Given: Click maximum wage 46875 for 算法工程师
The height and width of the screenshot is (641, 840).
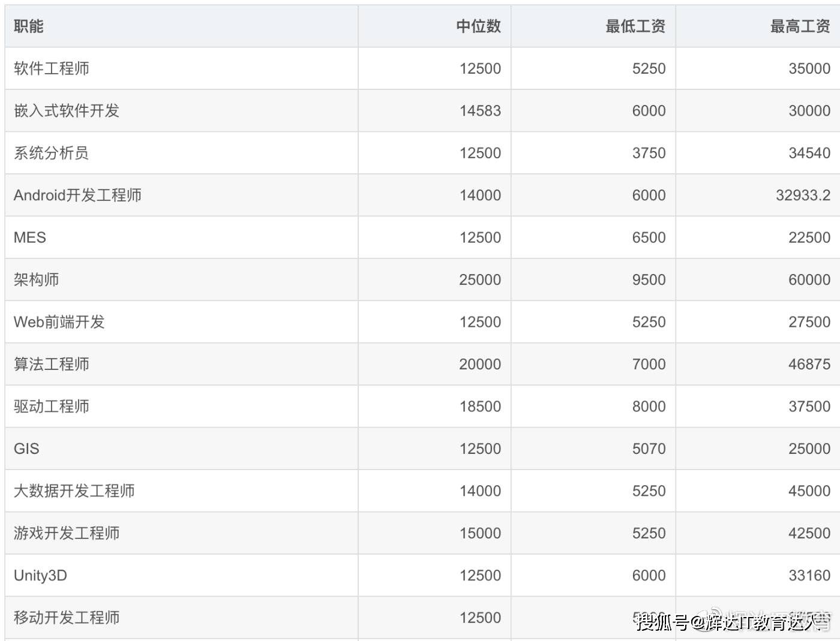Looking at the screenshot, I should point(809,364).
